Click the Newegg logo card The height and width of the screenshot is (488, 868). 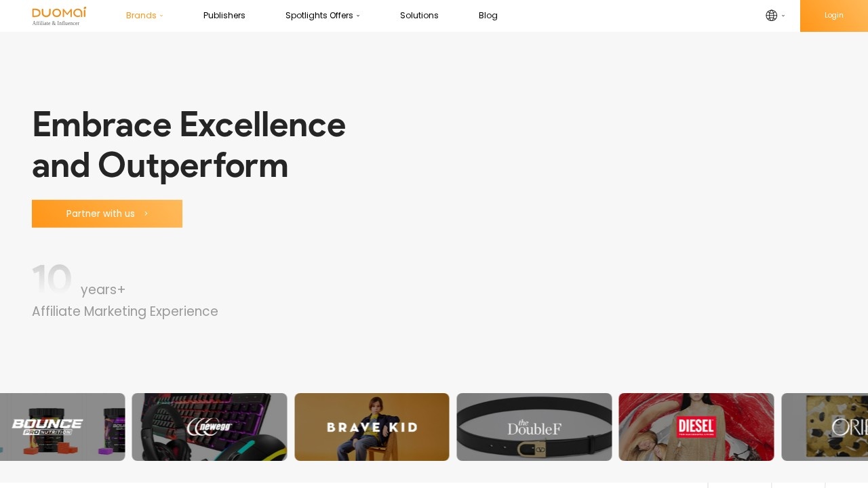[210, 427]
